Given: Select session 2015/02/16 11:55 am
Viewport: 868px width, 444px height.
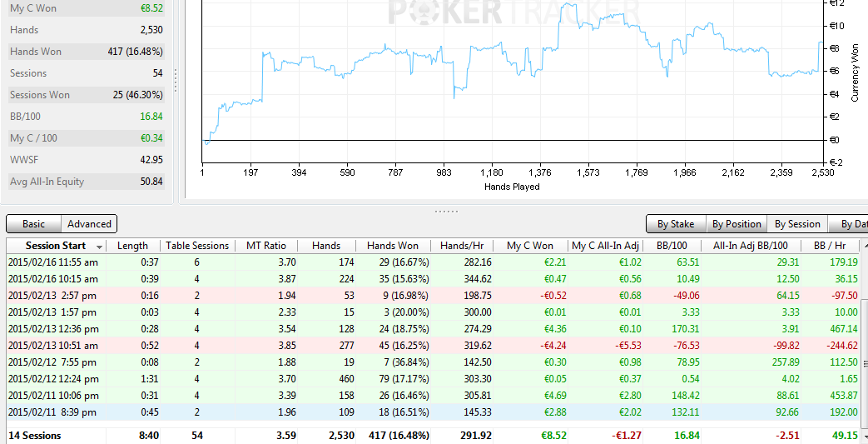Looking at the screenshot, I should (433, 262).
